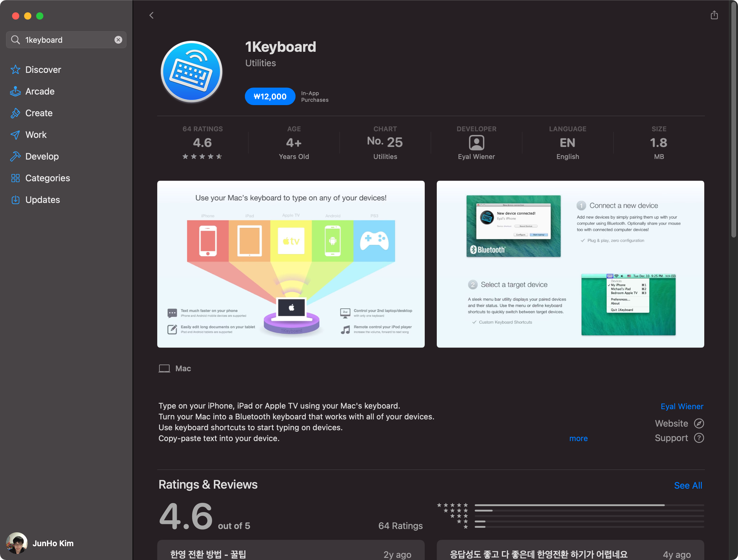Click the developer profile icon
This screenshot has width=738, height=560.
pyautogui.click(x=476, y=143)
